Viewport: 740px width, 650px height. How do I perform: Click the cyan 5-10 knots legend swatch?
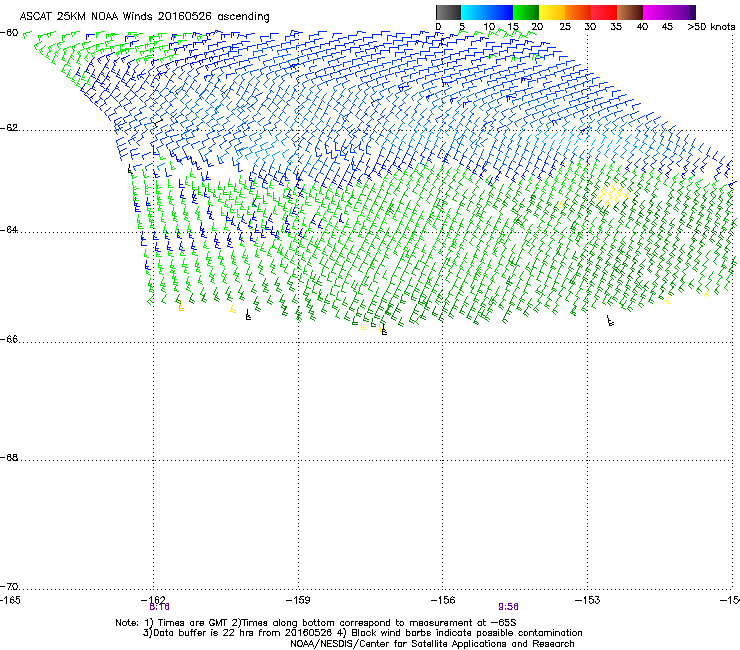coord(474,12)
